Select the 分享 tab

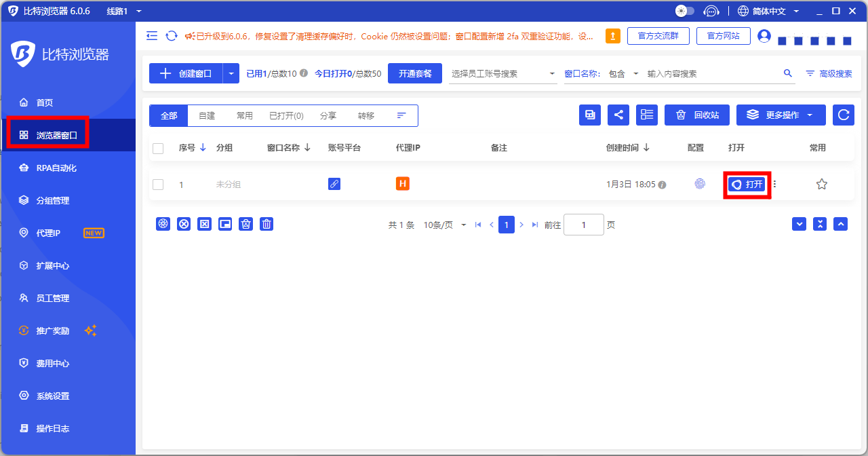tap(328, 116)
